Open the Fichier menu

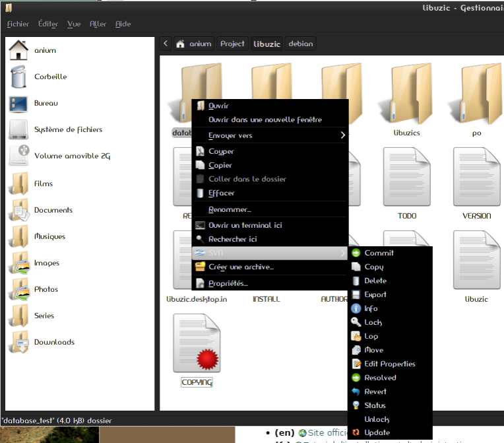pos(18,24)
